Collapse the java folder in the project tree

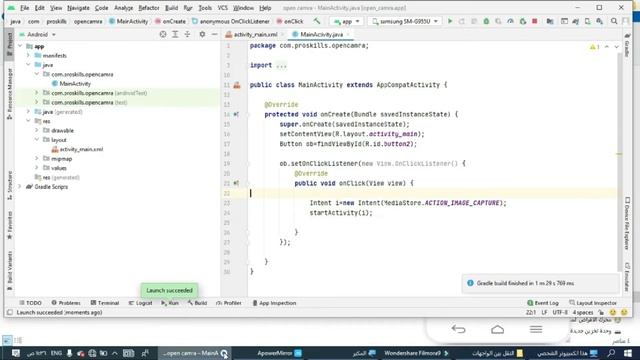click(28, 65)
